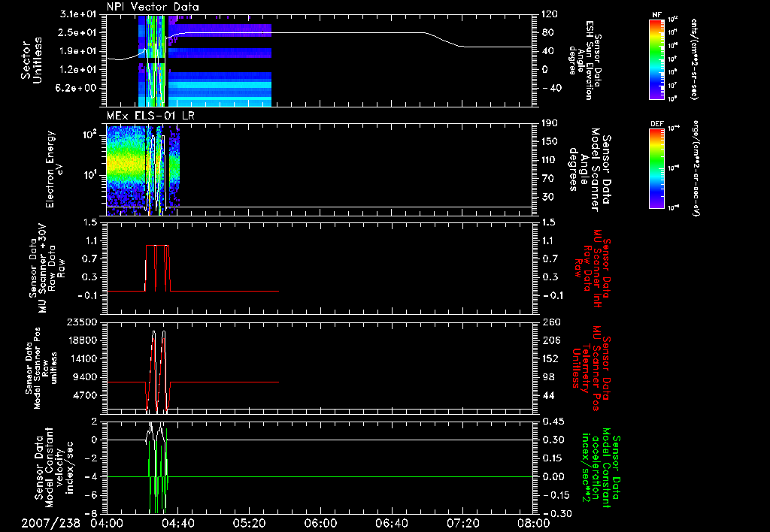This screenshot has height=532, width=770.
Task: Click the 23500 scanner position tick label
Action: click(x=82, y=322)
